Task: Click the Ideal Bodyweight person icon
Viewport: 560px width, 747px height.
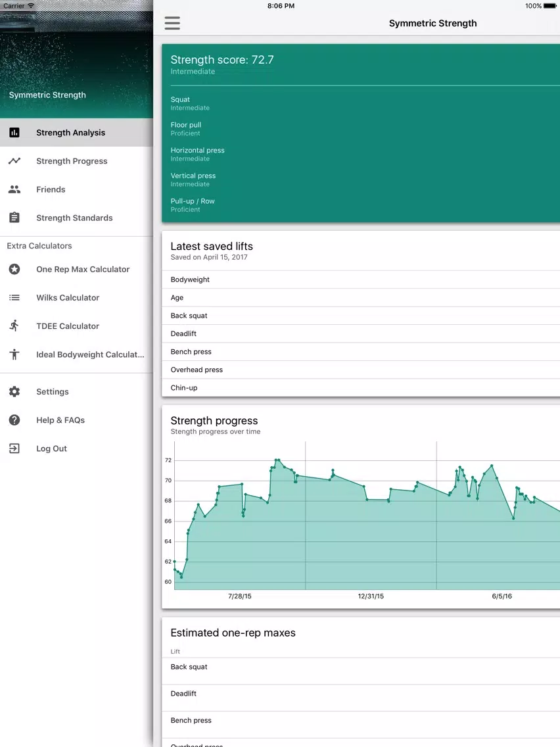Action: click(x=14, y=354)
